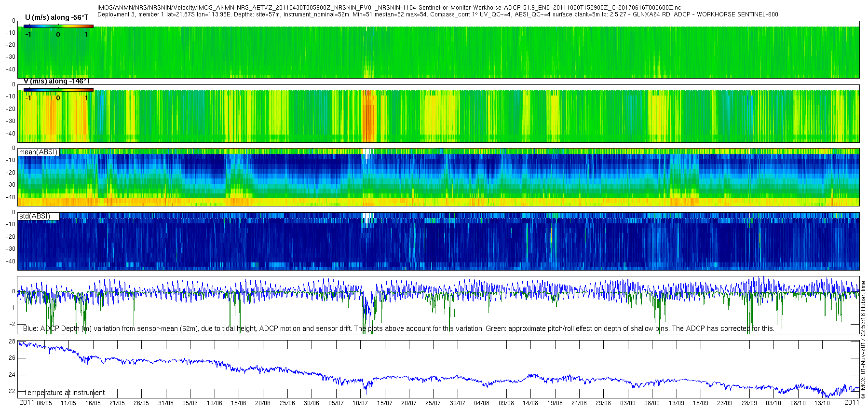Click the V velocity colorbar

pyautogui.click(x=58, y=90)
